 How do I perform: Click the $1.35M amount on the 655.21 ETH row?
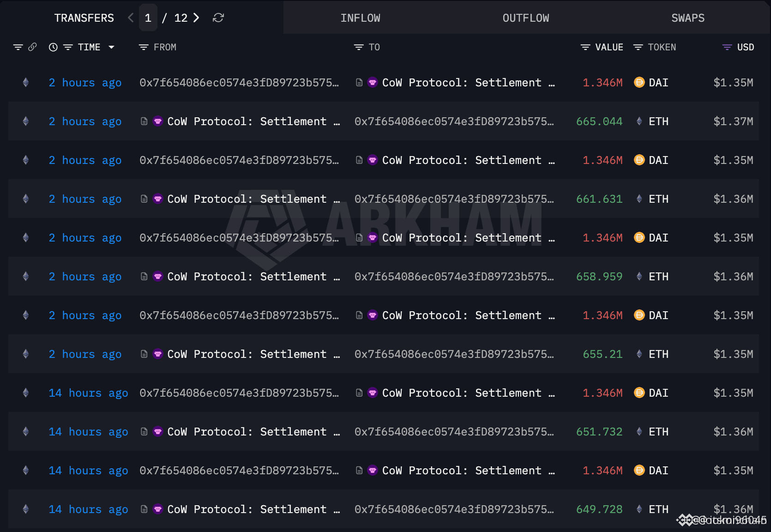click(x=733, y=354)
